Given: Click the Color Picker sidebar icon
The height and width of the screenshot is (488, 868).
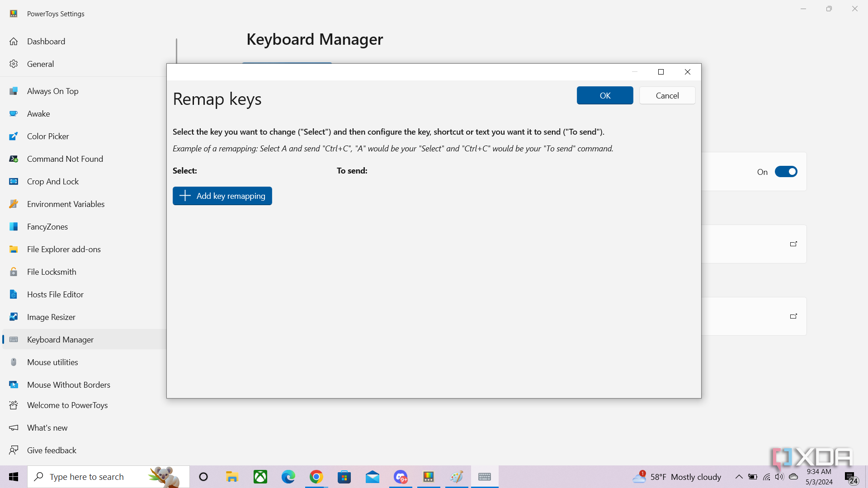Looking at the screenshot, I should coord(14,136).
